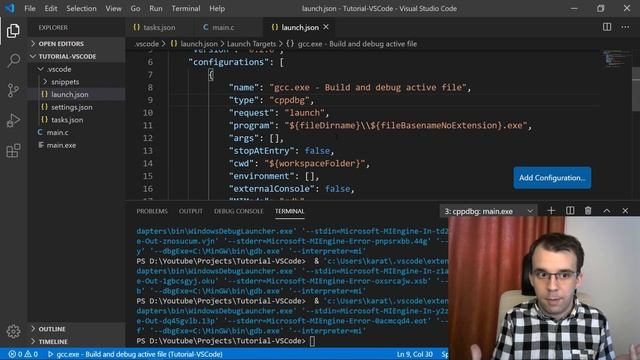Kill the terminal with trash icon

588,211
